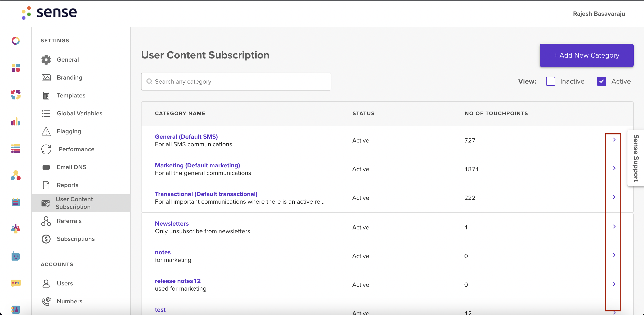This screenshot has height=315, width=644.
Task: Go to Users under Accounts
Action: pyautogui.click(x=81, y=283)
